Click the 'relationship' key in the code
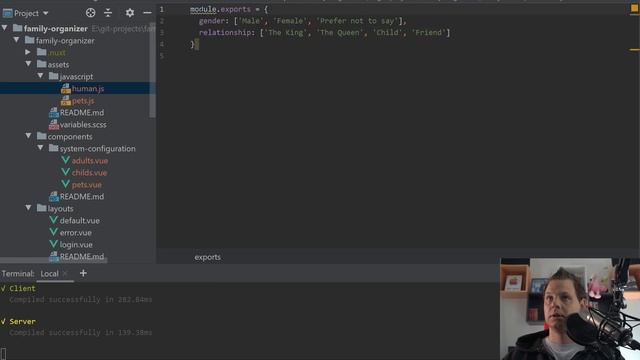640x360 pixels. 225,33
